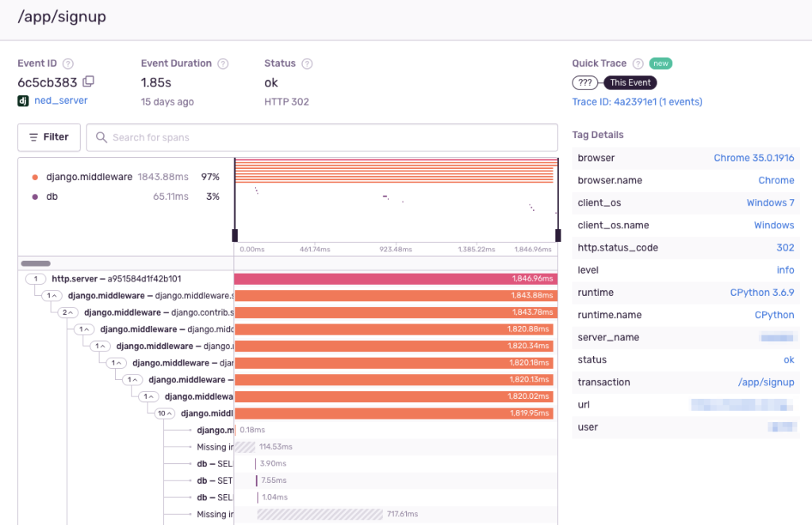The height and width of the screenshot is (525, 812).
Task: Click the help icon beside Event Duration
Action: coord(223,63)
